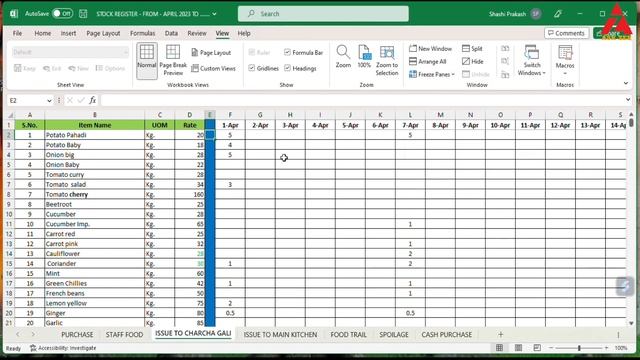Toggle AutoSave switch
Image resolution: width=640 pixels, height=360 pixels.
62,13
